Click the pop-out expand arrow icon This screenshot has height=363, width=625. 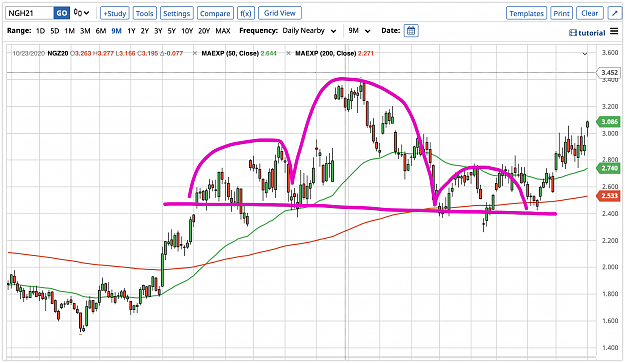tap(614, 13)
